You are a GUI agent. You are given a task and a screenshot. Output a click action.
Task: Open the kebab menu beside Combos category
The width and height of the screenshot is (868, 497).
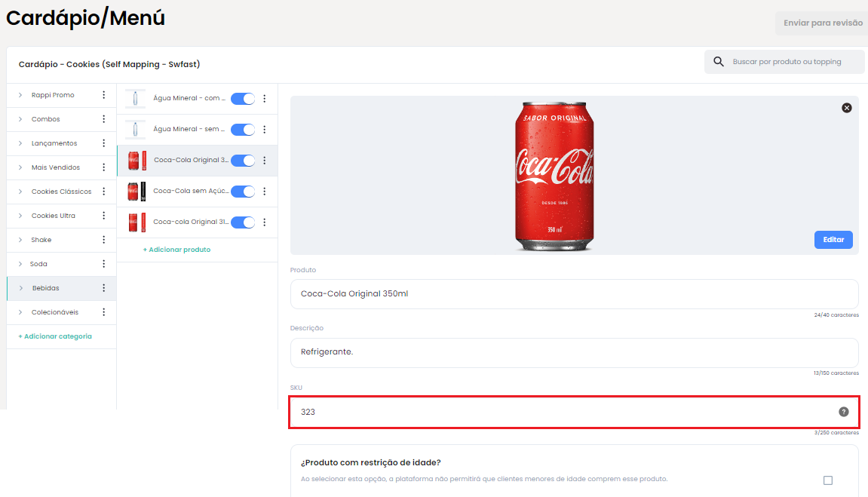tap(103, 119)
